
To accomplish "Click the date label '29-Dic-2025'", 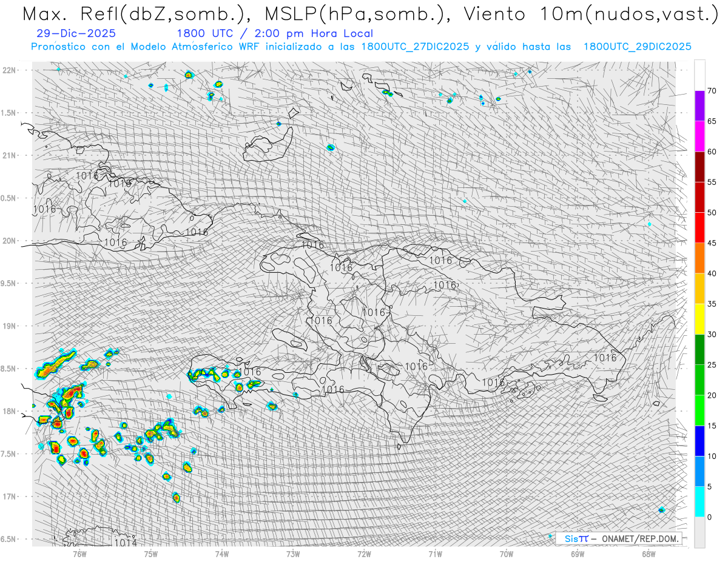I will tap(76, 34).
